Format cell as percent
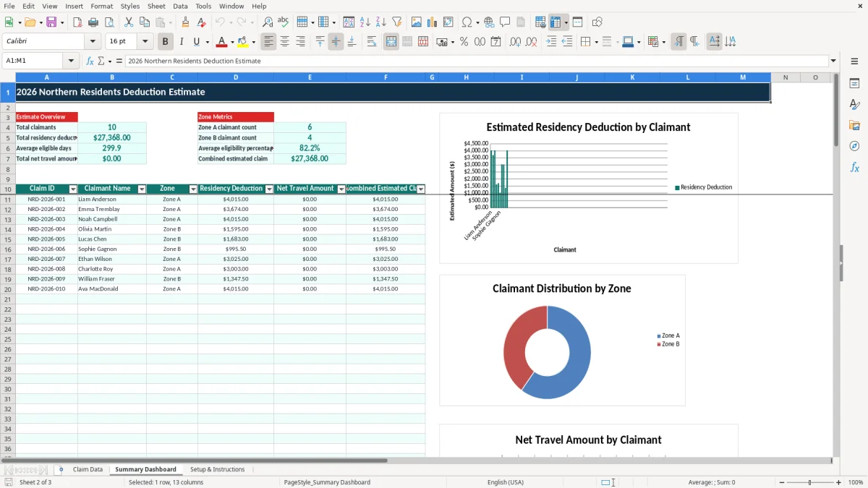The width and height of the screenshot is (868, 488). 464,42
